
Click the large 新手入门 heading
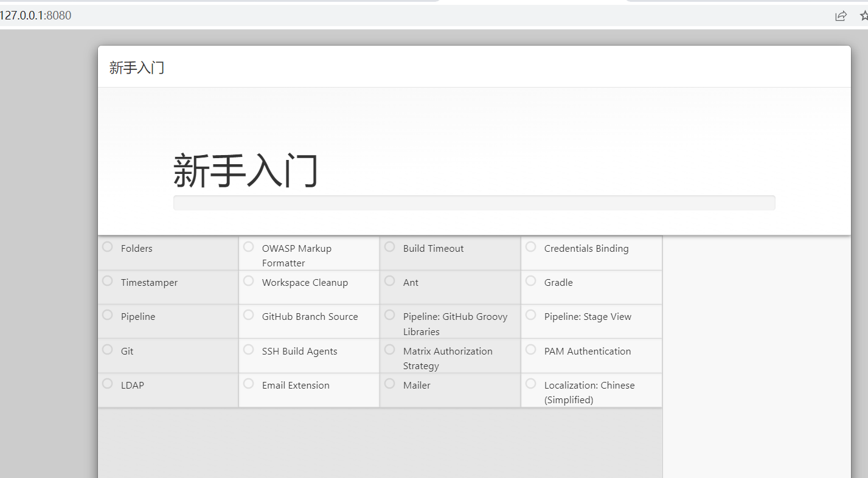click(246, 170)
